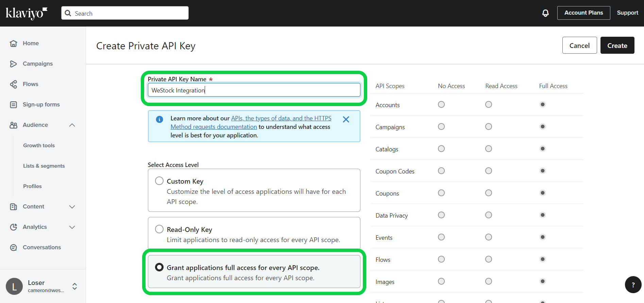Click the Conversations chat icon
The height and width of the screenshot is (303, 644).
click(13, 247)
